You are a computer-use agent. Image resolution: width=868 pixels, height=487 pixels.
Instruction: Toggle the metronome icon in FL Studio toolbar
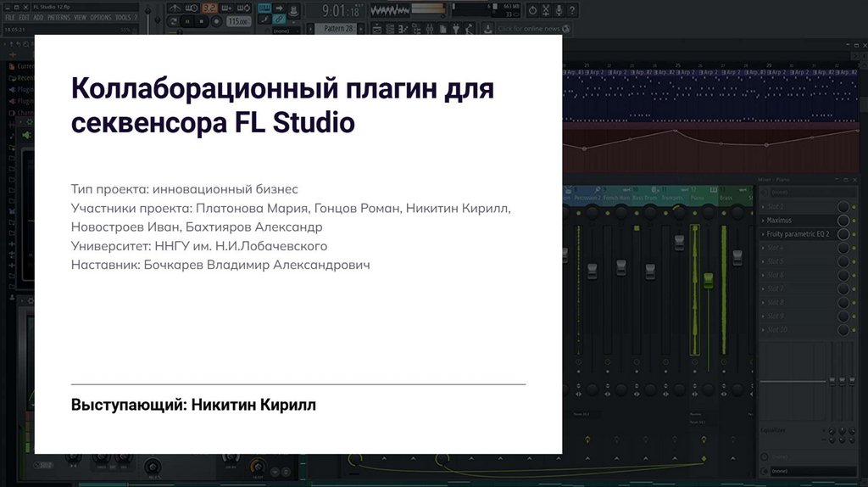(175, 8)
